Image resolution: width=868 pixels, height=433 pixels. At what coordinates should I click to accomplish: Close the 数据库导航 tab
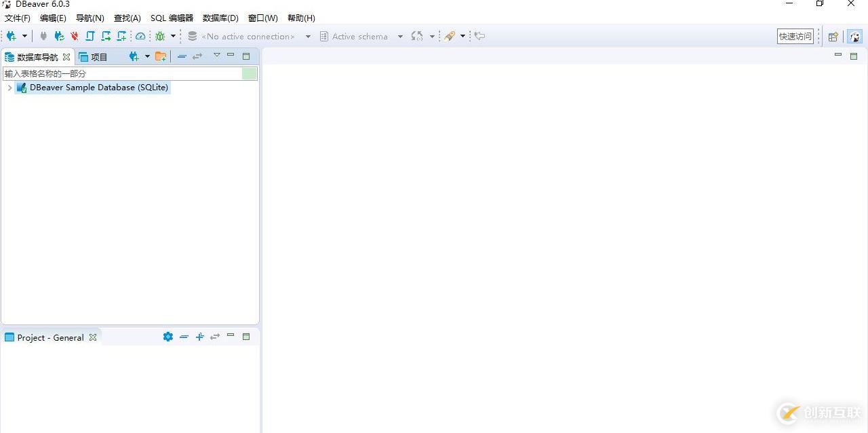(66, 57)
